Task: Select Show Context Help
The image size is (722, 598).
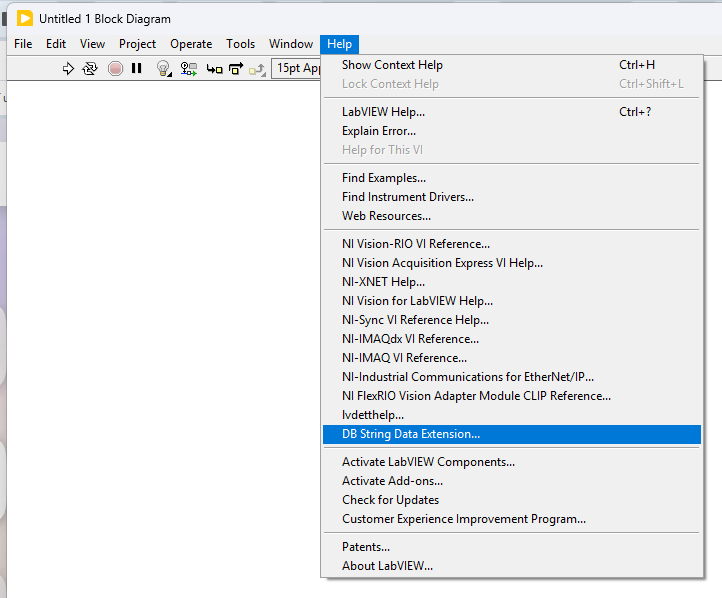Action: [512, 65]
